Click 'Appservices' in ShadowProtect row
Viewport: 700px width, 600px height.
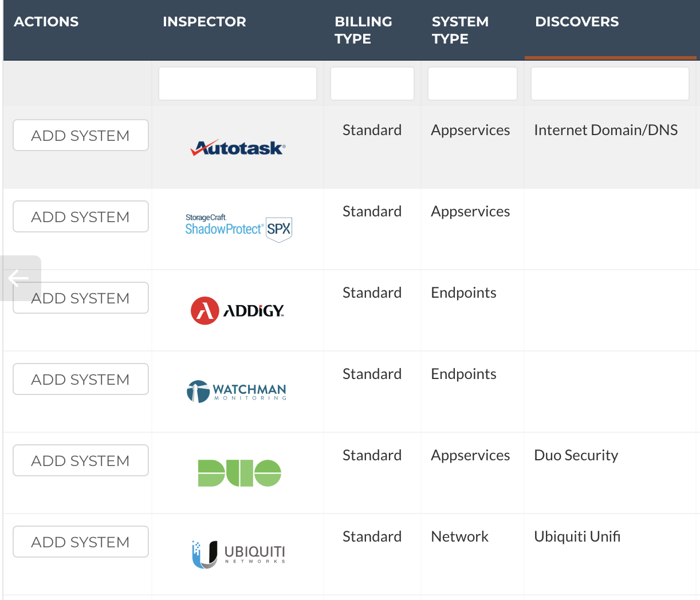point(470,211)
